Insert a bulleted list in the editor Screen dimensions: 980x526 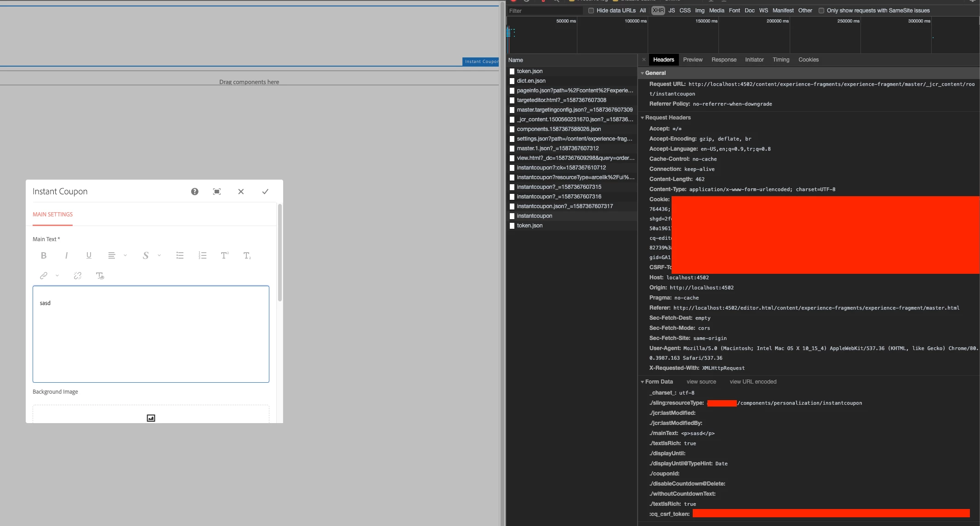coord(180,255)
